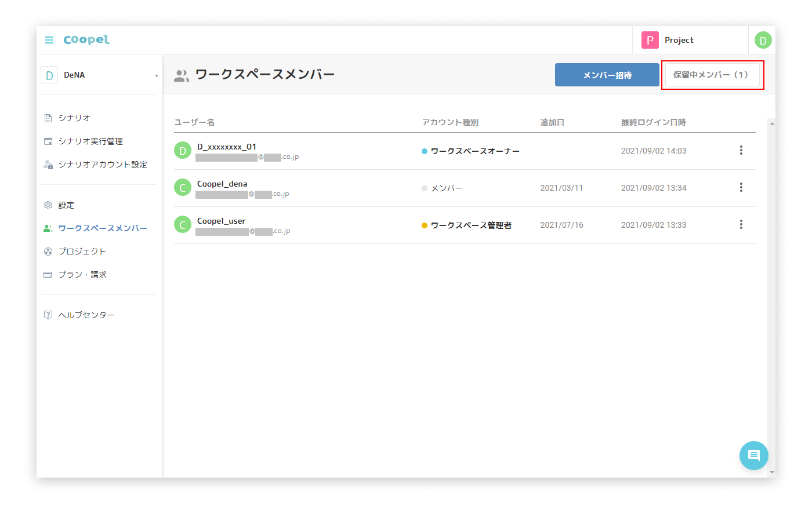The image size is (812, 517).
Task: Click last login 2021/09/02 13:33
Action: pos(654,225)
